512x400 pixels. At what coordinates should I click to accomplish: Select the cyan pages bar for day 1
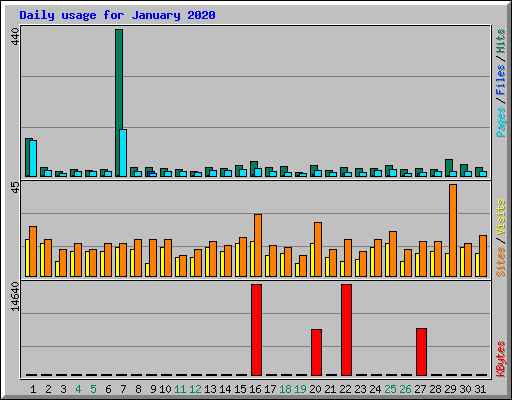pyautogui.click(x=33, y=158)
